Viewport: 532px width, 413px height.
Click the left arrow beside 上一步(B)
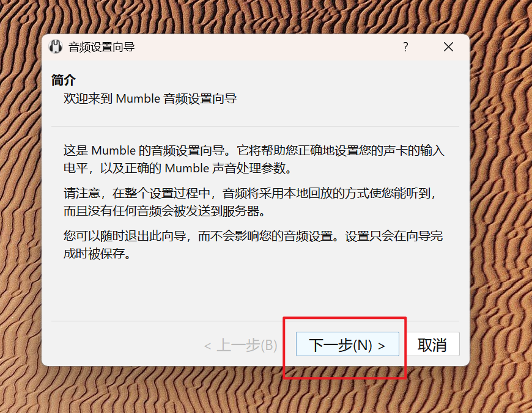tap(208, 346)
